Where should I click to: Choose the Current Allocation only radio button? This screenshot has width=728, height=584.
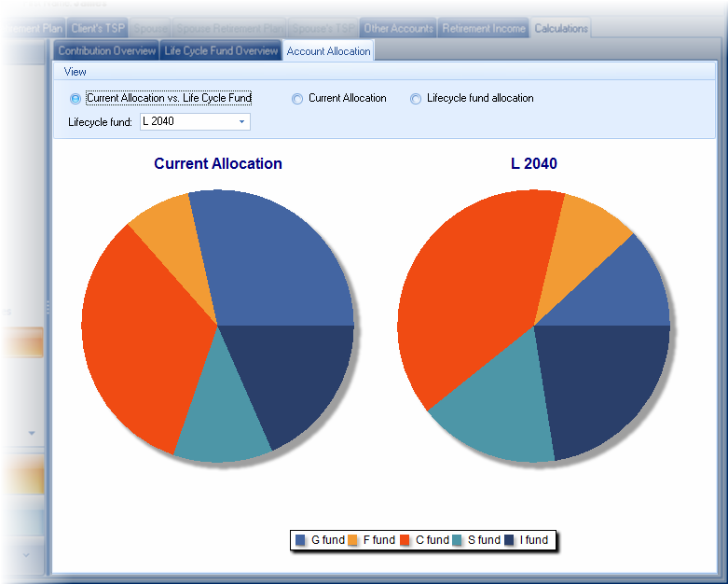[298, 99]
